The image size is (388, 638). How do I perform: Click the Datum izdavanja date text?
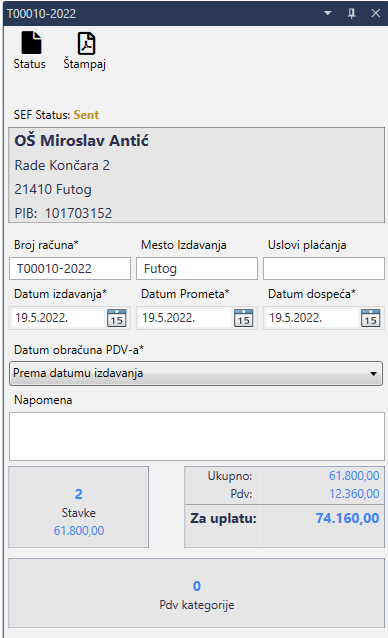[x=41, y=317]
